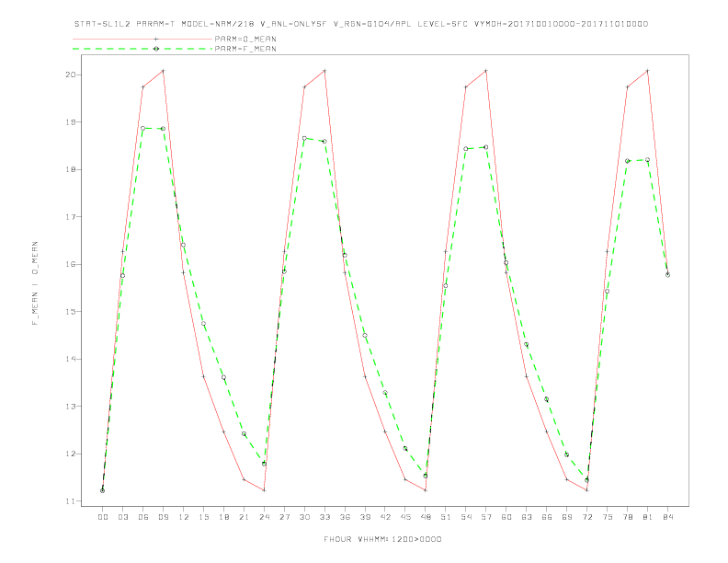The image size is (728, 563).
Task: Click x-axis tick label 06
Action: click(143, 517)
